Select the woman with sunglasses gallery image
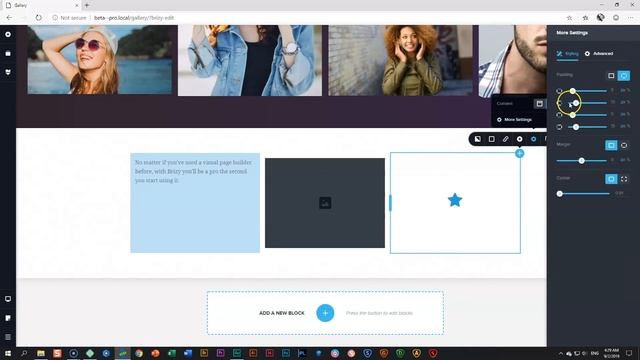The width and height of the screenshot is (640, 360). click(x=100, y=60)
